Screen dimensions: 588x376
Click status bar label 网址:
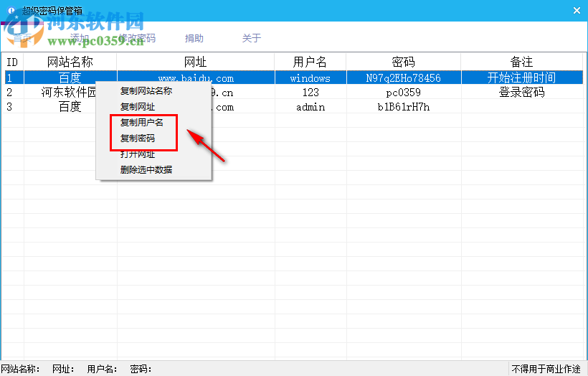point(63,369)
